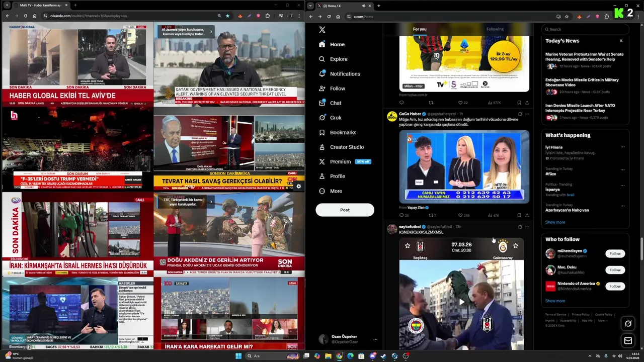The image size is (644, 362).
Task: Open saykofutbol post's more options menu
Action: [527, 227]
